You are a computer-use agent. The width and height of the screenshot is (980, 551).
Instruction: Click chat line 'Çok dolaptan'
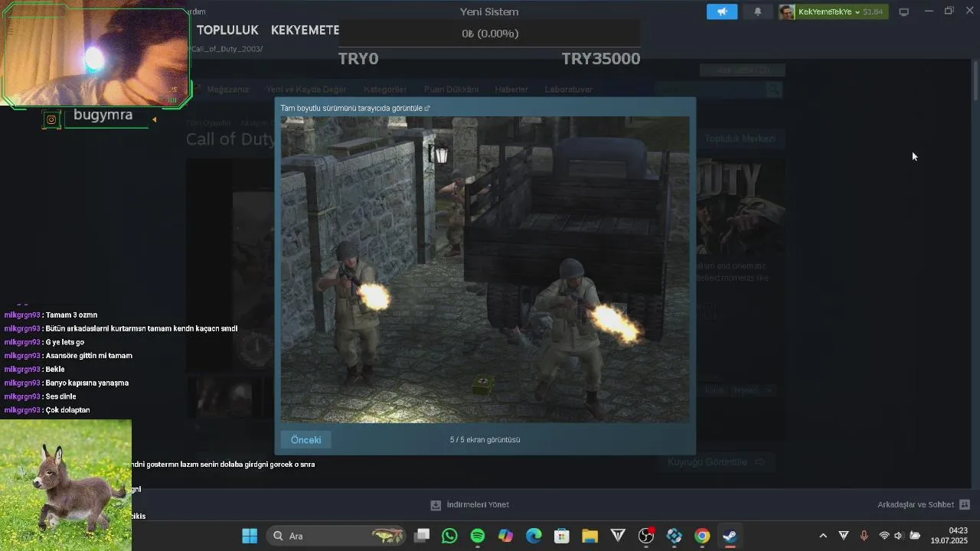pos(67,410)
